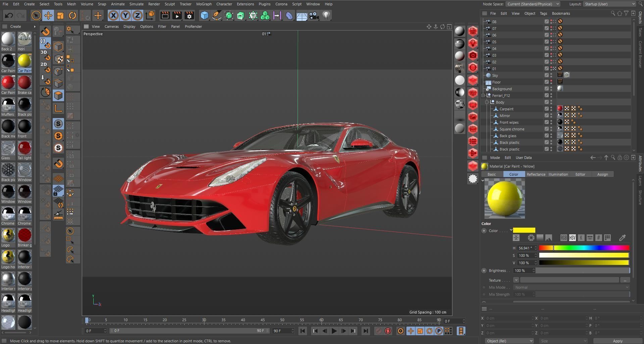Viewport: 644px width, 344px height.
Task: Toggle X axis lock
Action: [113, 15]
